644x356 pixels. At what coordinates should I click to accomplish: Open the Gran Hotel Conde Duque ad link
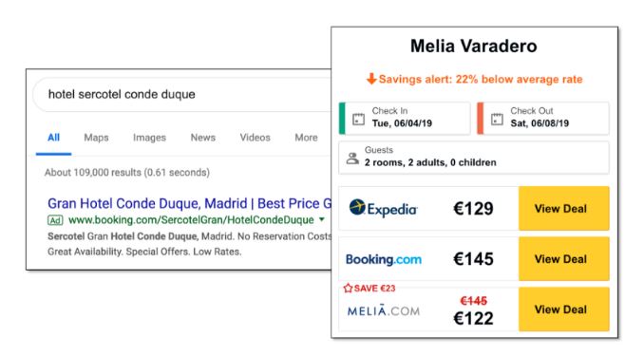(x=189, y=203)
